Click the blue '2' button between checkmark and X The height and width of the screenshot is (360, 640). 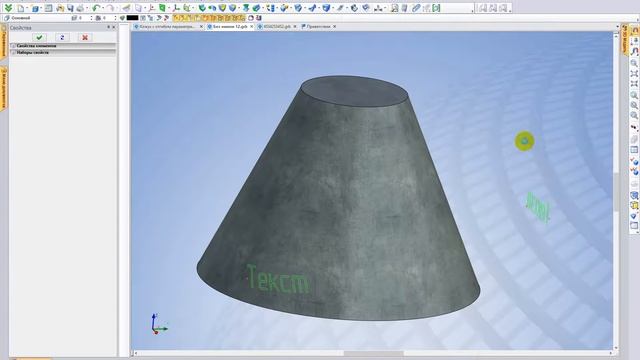click(x=62, y=37)
